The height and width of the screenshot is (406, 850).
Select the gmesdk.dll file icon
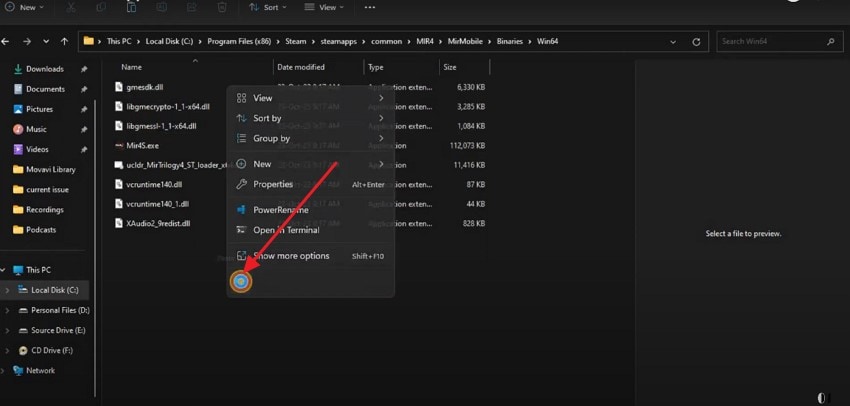click(x=119, y=87)
